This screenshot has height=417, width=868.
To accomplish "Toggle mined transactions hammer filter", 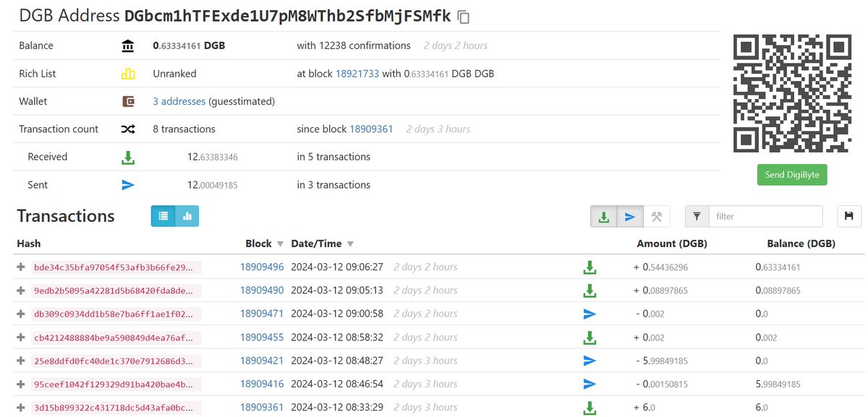I will click(656, 216).
